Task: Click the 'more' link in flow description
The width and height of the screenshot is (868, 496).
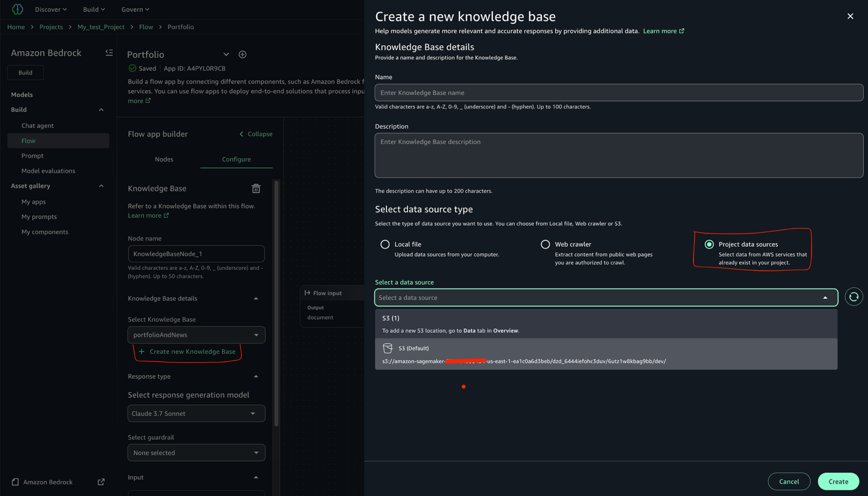Action: pos(139,101)
